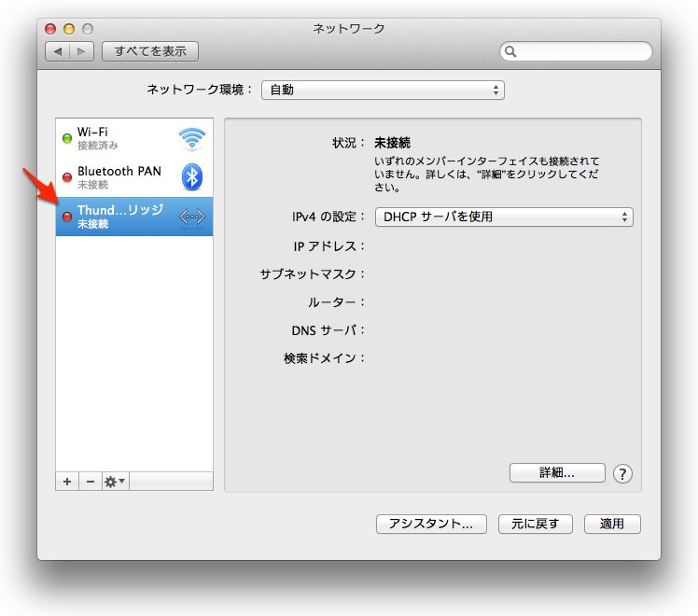Click the 詳細... button
Image resolution: width=698 pixels, height=616 pixels.
pos(557,472)
